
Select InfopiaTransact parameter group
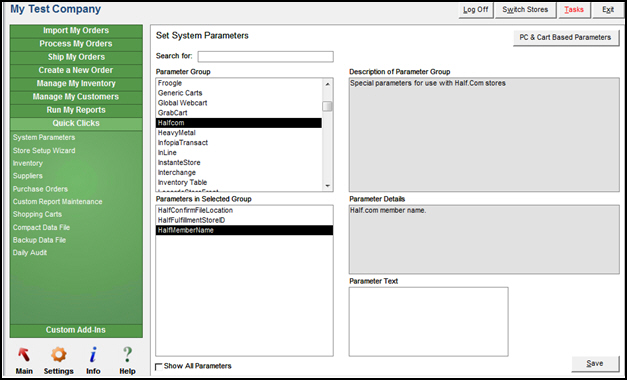239,143
